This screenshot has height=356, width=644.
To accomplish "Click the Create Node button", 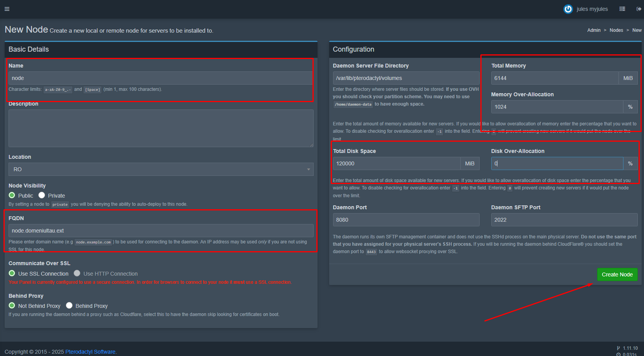I will click(617, 274).
